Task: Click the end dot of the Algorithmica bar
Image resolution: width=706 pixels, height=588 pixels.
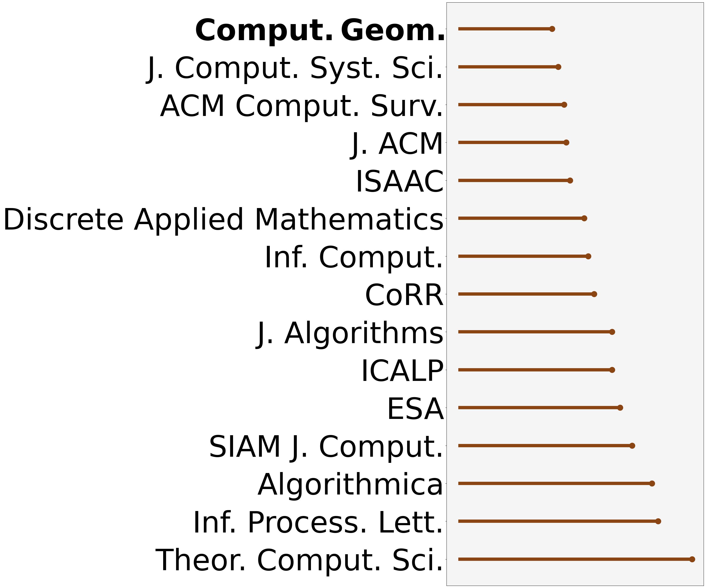Action: [x=652, y=483]
